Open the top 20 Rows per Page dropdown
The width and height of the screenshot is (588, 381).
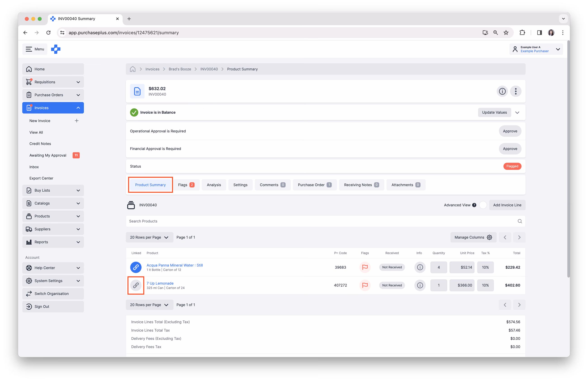click(149, 237)
